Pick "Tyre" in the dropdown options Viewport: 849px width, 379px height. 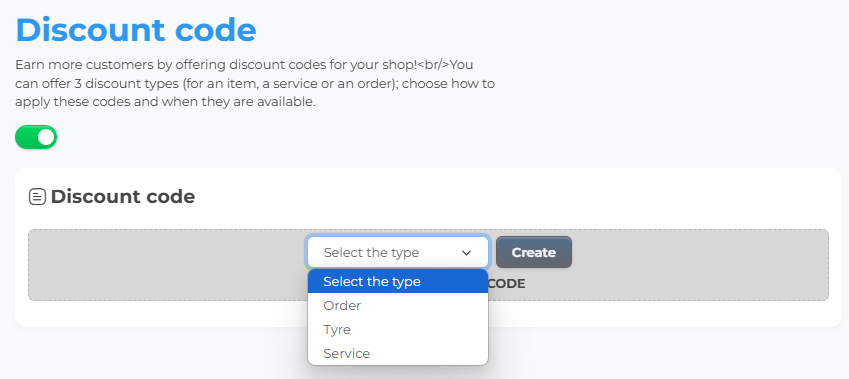(398, 329)
